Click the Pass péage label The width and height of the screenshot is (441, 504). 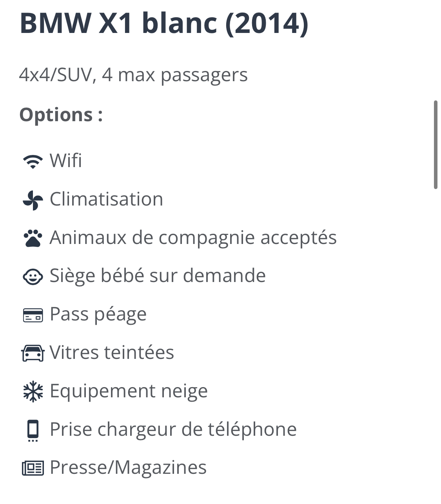(98, 315)
